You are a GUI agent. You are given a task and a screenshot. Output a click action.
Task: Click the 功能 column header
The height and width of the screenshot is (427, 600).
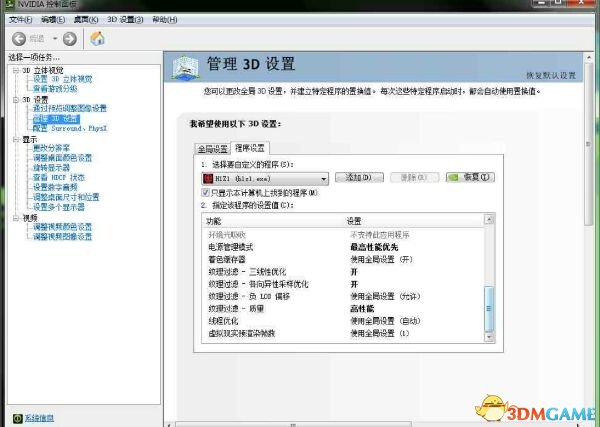(273, 221)
